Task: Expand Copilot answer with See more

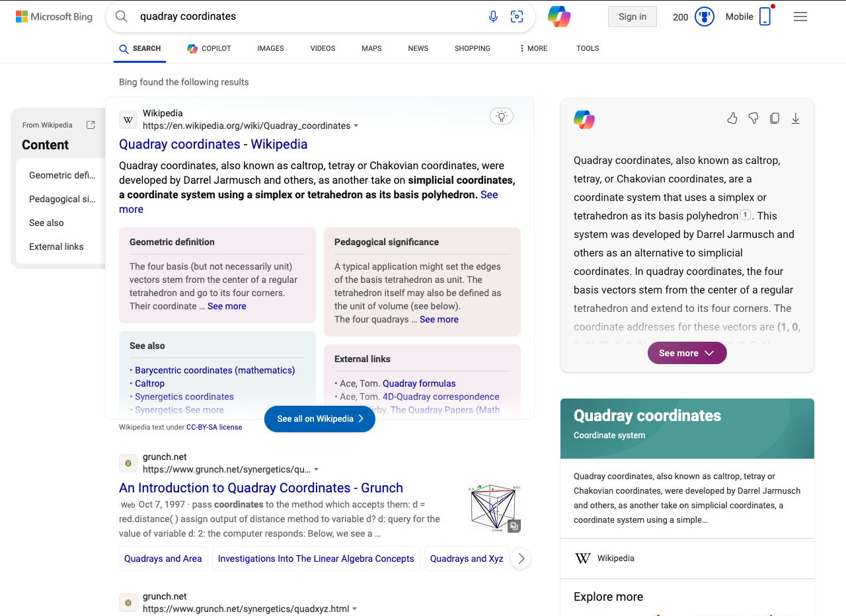Action: (687, 353)
